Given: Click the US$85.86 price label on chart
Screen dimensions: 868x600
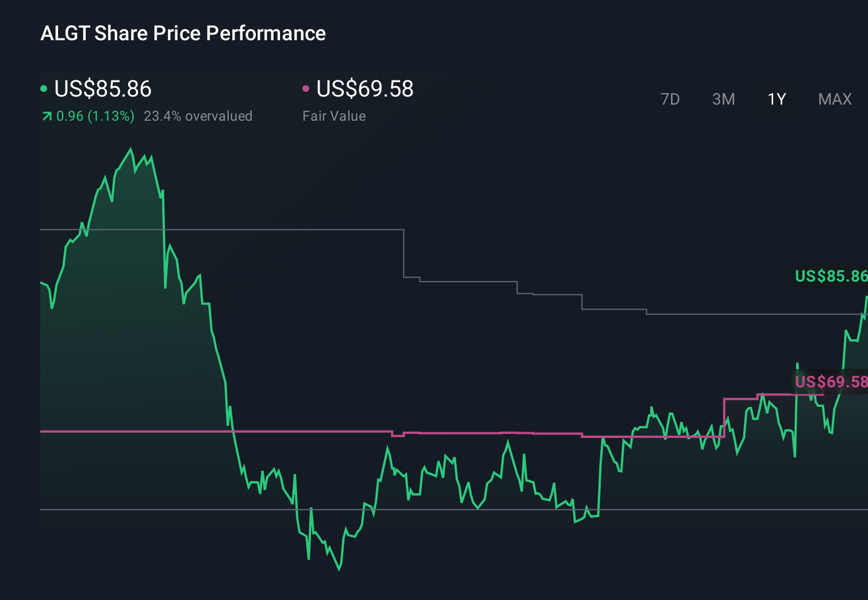Looking at the screenshot, I should coord(829,276).
